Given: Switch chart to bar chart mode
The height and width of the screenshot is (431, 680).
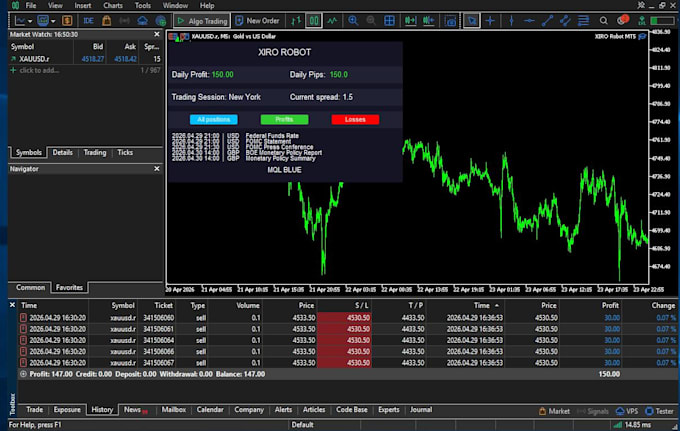Looking at the screenshot, I should [x=296, y=21].
